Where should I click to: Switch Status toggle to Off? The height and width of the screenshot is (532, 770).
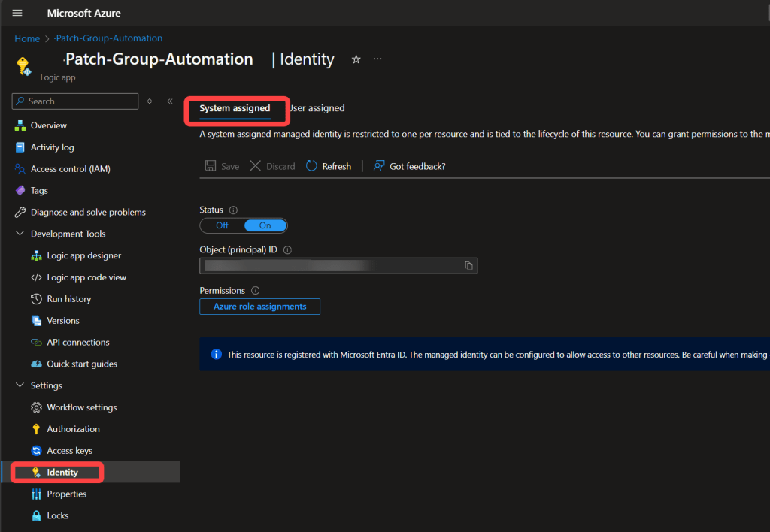pyautogui.click(x=222, y=225)
